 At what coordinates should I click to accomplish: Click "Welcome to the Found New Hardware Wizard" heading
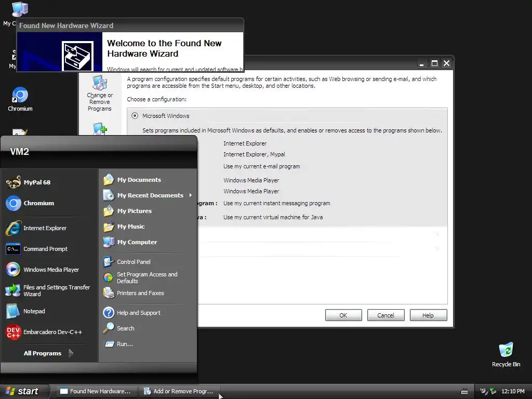(x=164, y=48)
